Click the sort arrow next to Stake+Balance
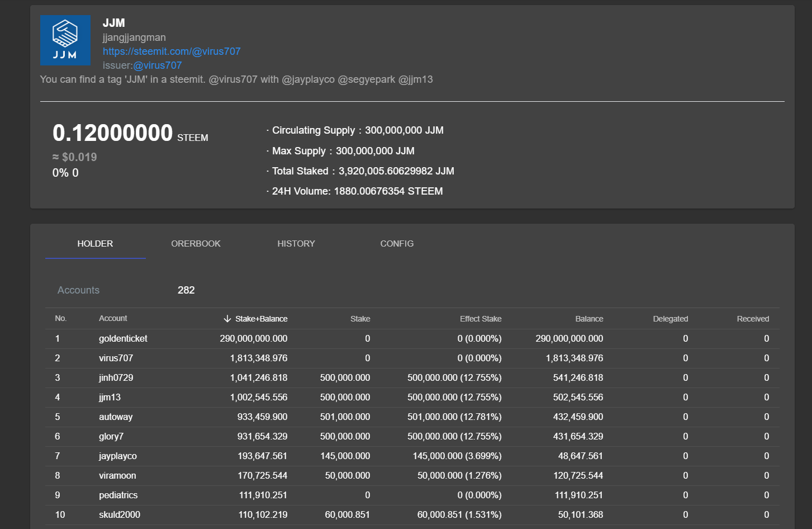This screenshot has height=529, width=812. point(227,319)
